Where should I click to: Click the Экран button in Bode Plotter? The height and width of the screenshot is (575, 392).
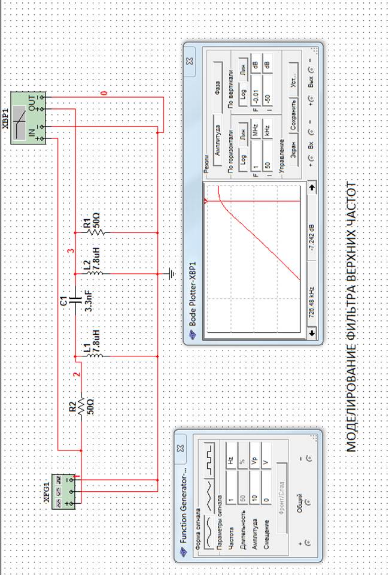tap(293, 149)
